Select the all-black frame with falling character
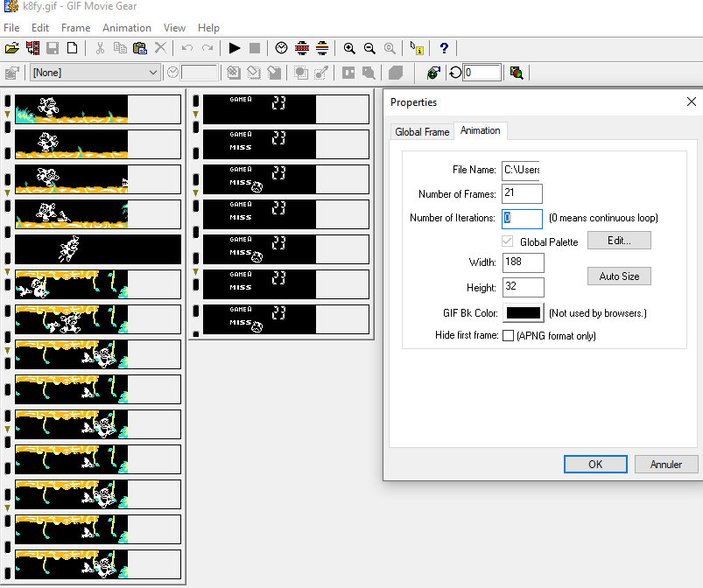The height and width of the screenshot is (588, 703). point(98,249)
